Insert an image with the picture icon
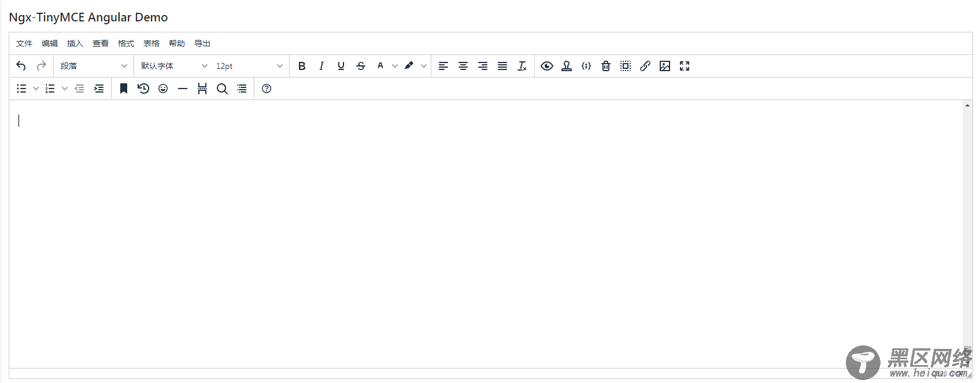This screenshot has height=383, width=980. click(665, 66)
